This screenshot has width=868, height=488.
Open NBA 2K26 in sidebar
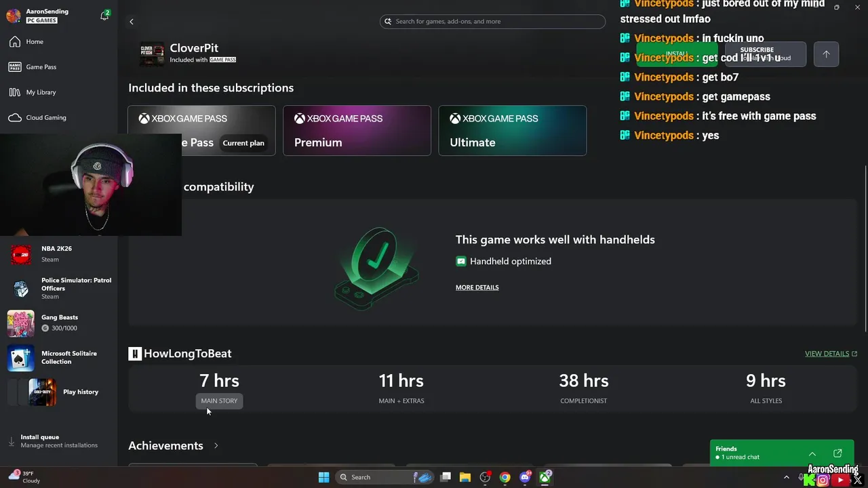tap(60, 254)
